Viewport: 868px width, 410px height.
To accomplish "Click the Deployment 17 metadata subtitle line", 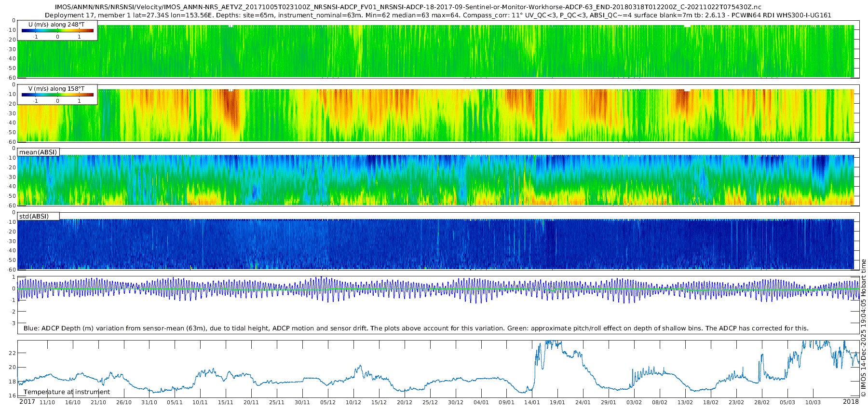I will pos(438,15).
